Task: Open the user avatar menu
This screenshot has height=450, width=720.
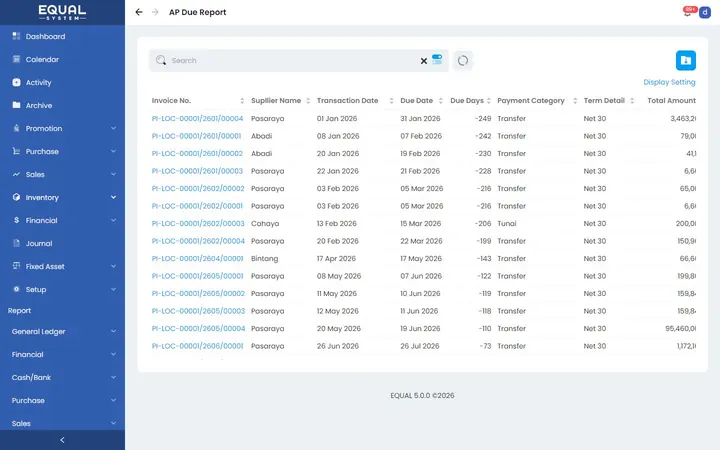Action: click(705, 12)
